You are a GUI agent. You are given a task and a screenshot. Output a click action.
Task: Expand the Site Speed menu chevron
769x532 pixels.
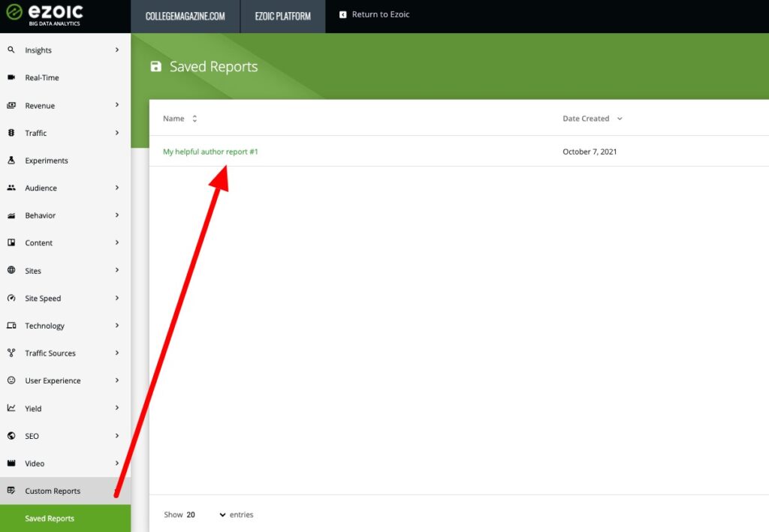[116, 298]
